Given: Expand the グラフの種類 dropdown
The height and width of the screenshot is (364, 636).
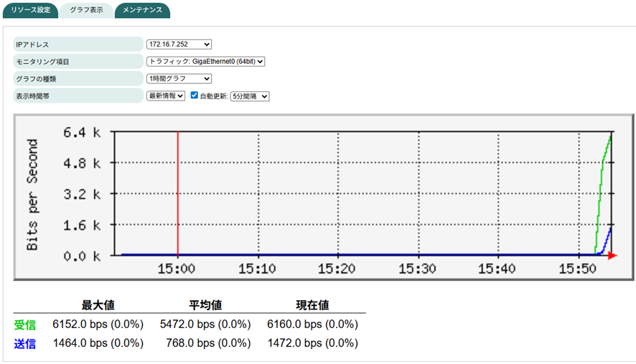Looking at the screenshot, I should [x=179, y=78].
